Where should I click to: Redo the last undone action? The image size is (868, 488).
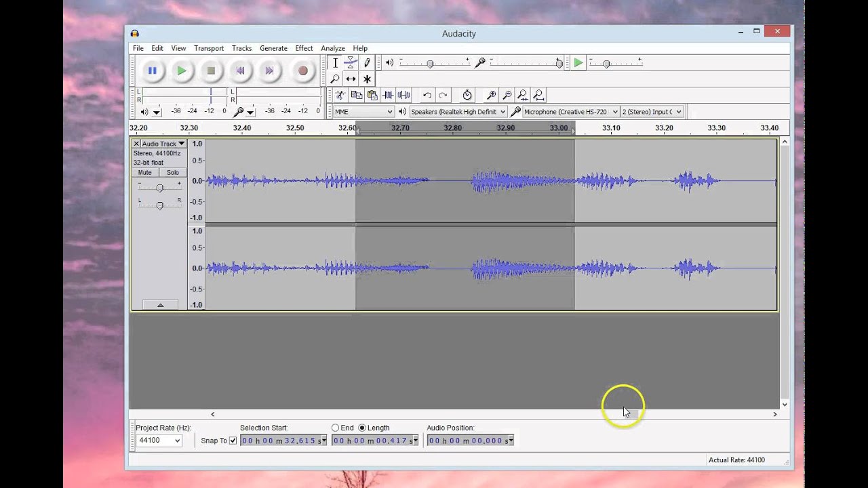[x=443, y=95]
